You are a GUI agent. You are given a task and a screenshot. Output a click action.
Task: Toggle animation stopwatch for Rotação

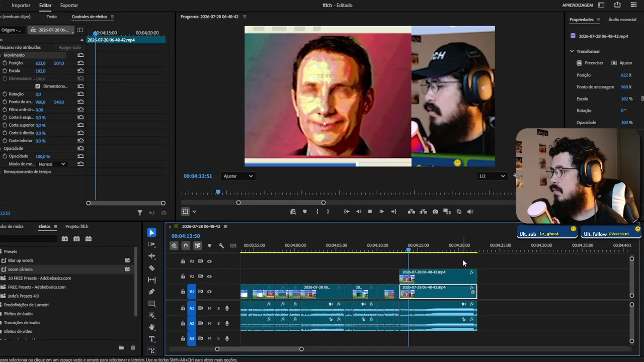[5, 94]
